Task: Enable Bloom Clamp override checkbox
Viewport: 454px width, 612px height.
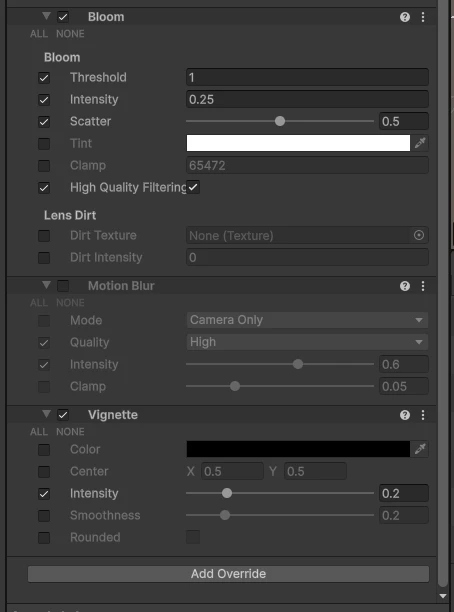Action: click(x=44, y=166)
